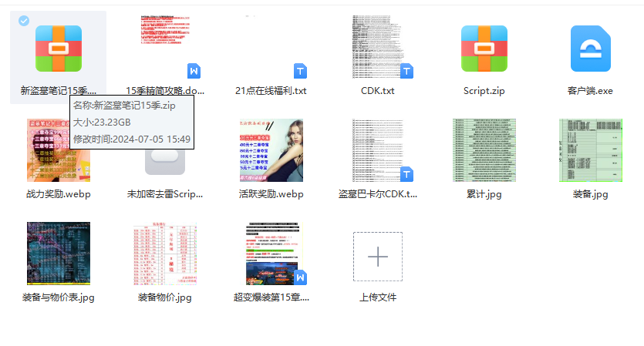This screenshot has width=644, height=346.
Task: Open the 盗墓巴卡尔CDK text file thumbnail
Action: (x=378, y=150)
